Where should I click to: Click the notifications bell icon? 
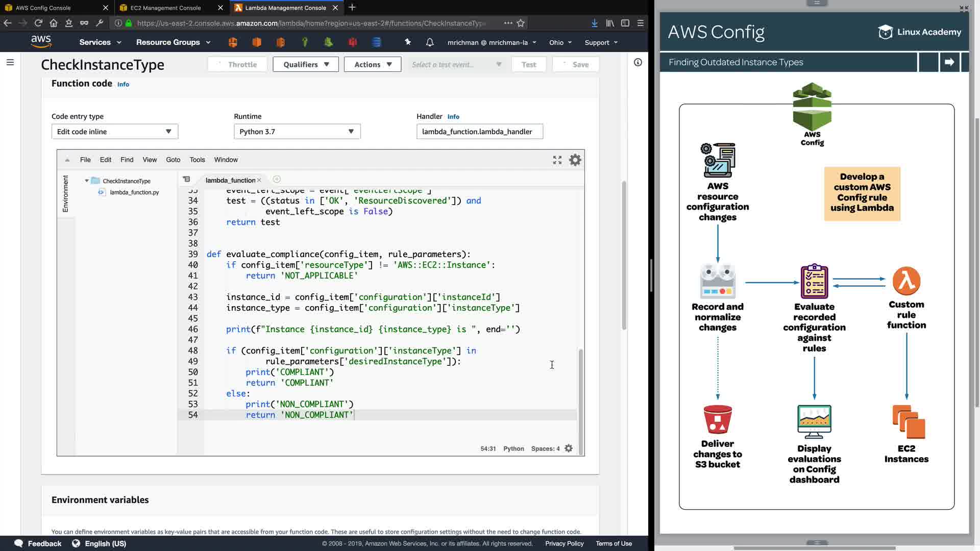430,42
